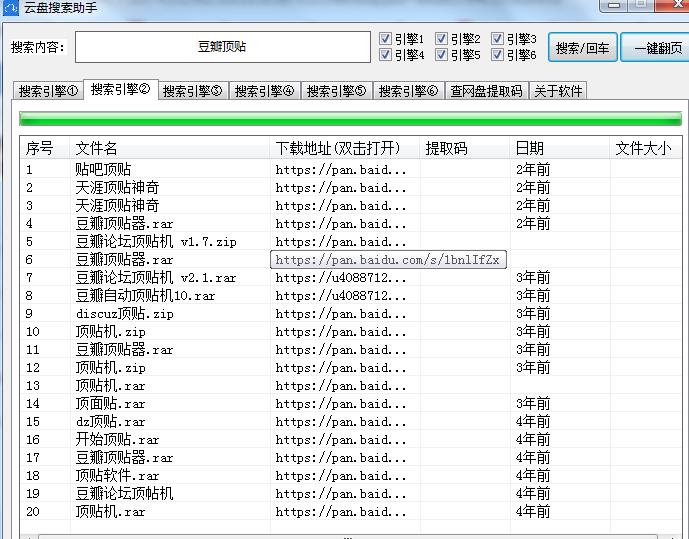Toggle the 引擎1 checkbox
689x539 pixels.
[x=385, y=39]
